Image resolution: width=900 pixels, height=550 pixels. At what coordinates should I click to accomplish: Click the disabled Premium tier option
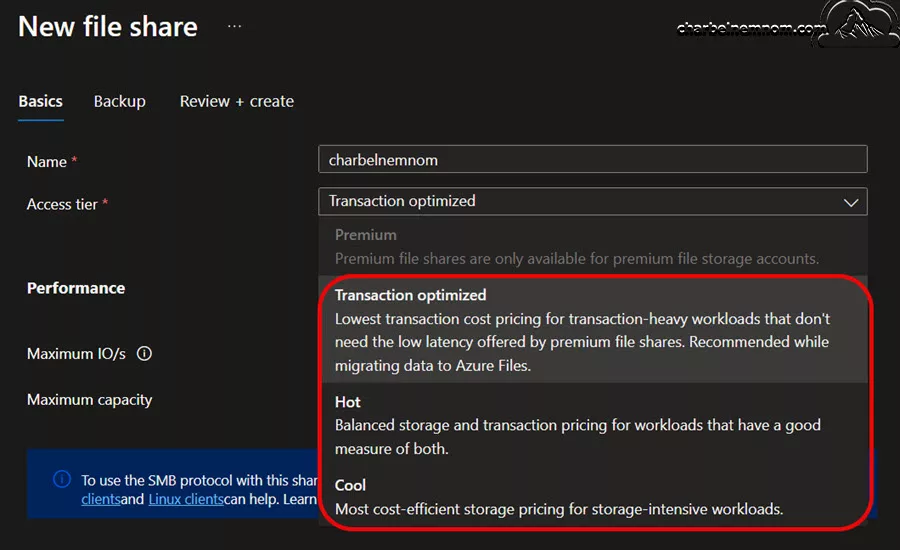(x=594, y=247)
